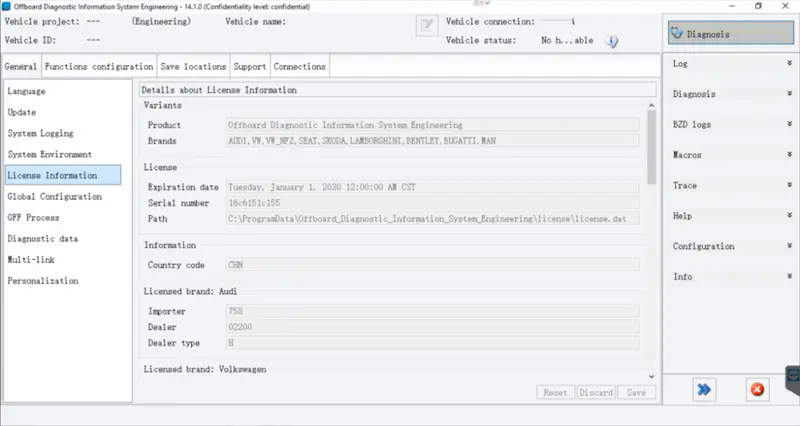
Task: Click the Reset button
Action: [x=555, y=392]
